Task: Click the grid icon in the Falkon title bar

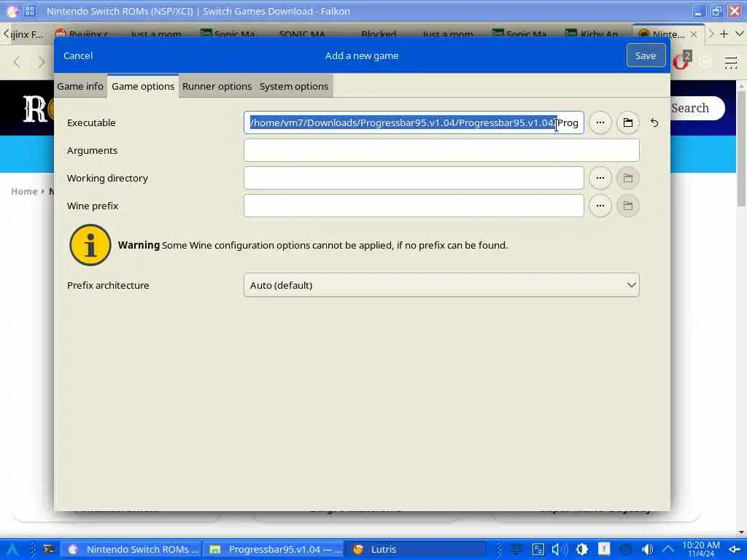Action: click(x=30, y=11)
